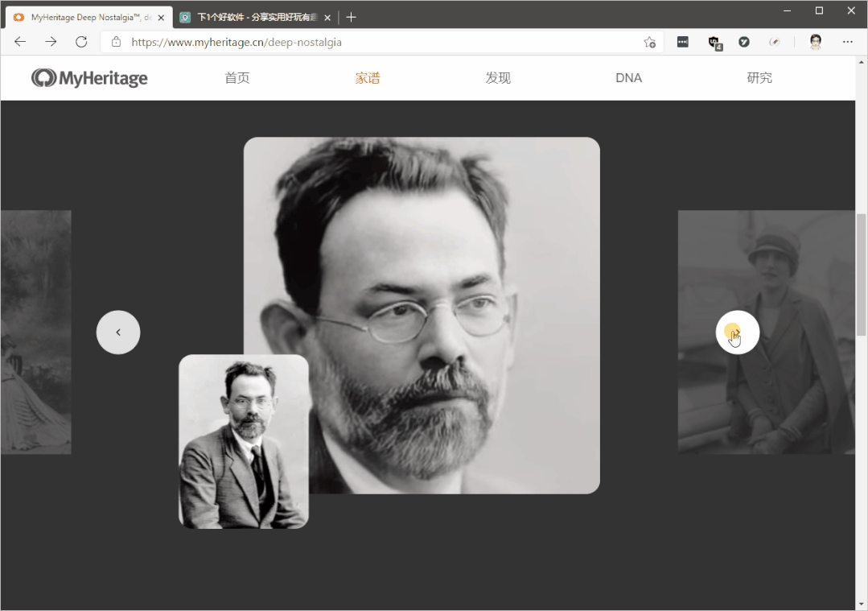The width and height of the screenshot is (868, 611).
Task: Switch to the 下1个好软件 browser tab
Action: click(256, 17)
